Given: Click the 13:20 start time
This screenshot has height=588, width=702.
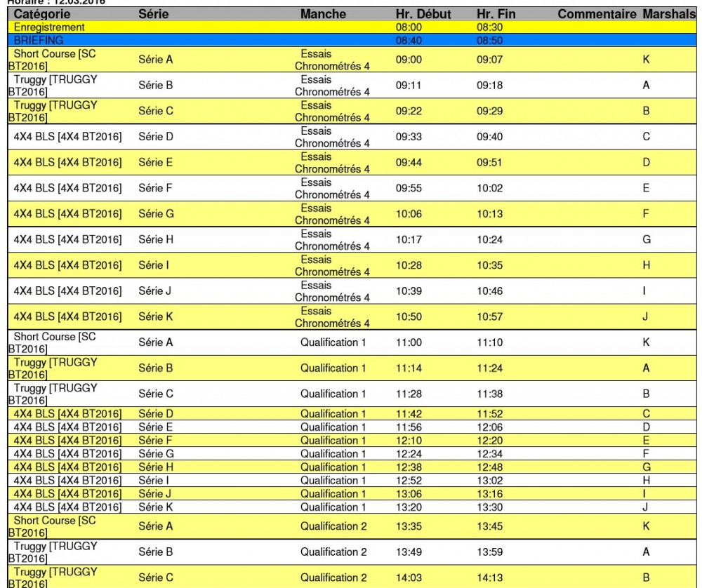Looking at the screenshot, I should (x=409, y=507).
